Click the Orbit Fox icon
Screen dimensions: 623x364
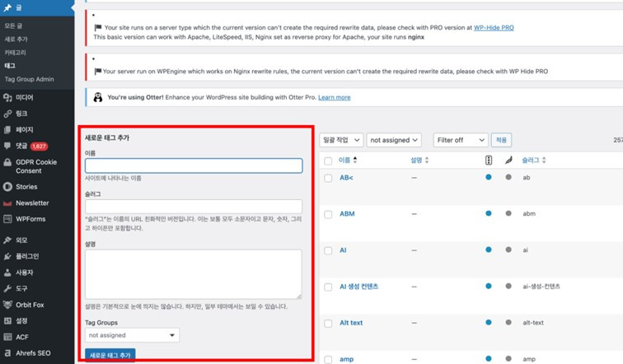(x=7, y=305)
